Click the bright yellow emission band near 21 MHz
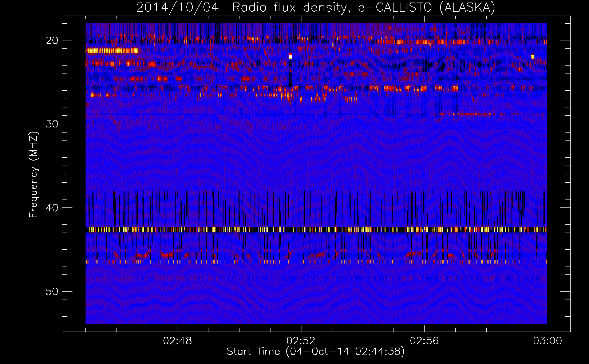589x364 pixels. click(x=112, y=51)
